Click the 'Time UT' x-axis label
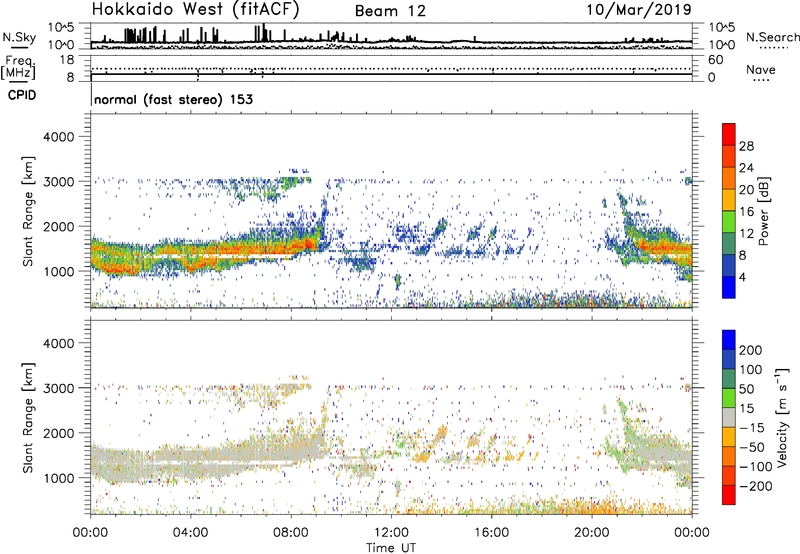The width and height of the screenshot is (800, 554). pos(391,547)
